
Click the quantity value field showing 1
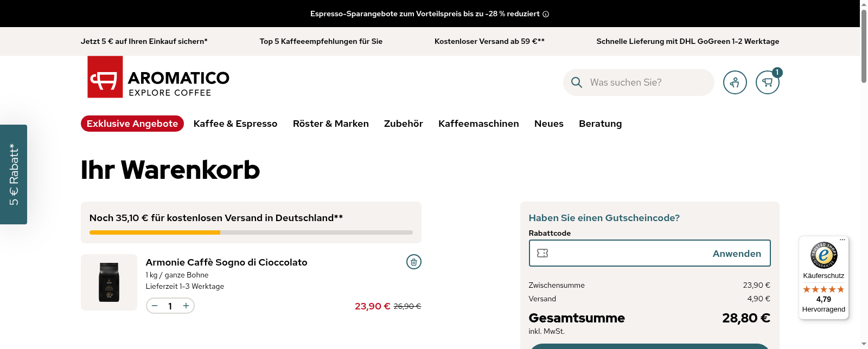tap(170, 306)
